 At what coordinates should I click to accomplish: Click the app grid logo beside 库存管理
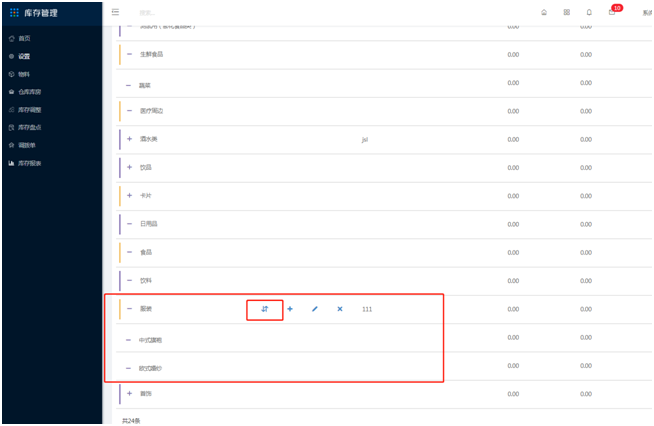(14, 13)
